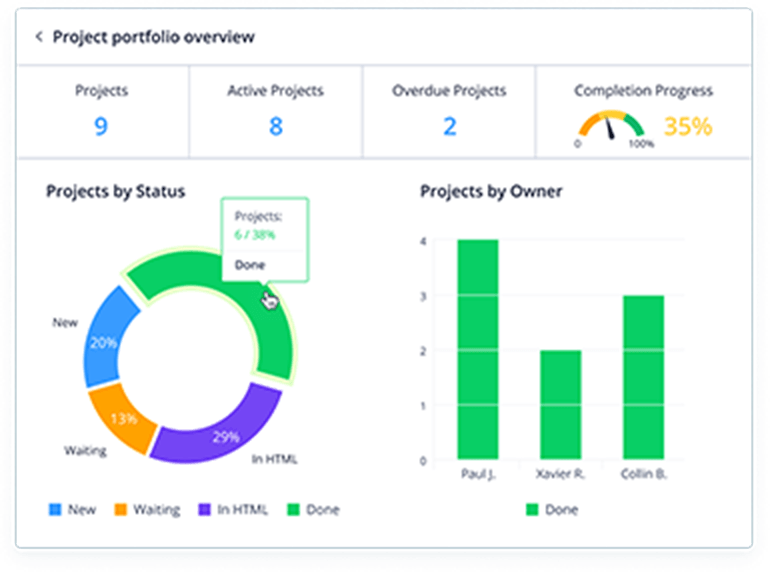Click the Projects by Status chart title
The image size is (770, 572).
tap(115, 191)
